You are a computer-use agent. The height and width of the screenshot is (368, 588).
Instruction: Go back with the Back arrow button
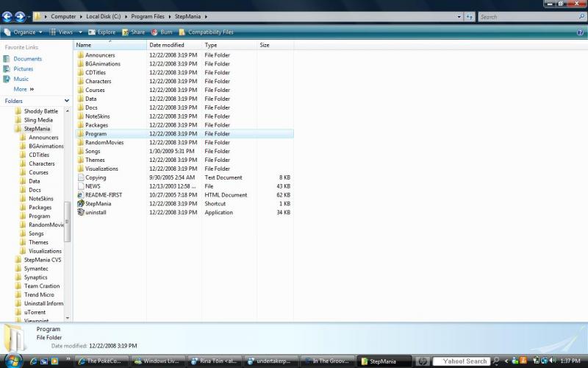click(x=7, y=17)
